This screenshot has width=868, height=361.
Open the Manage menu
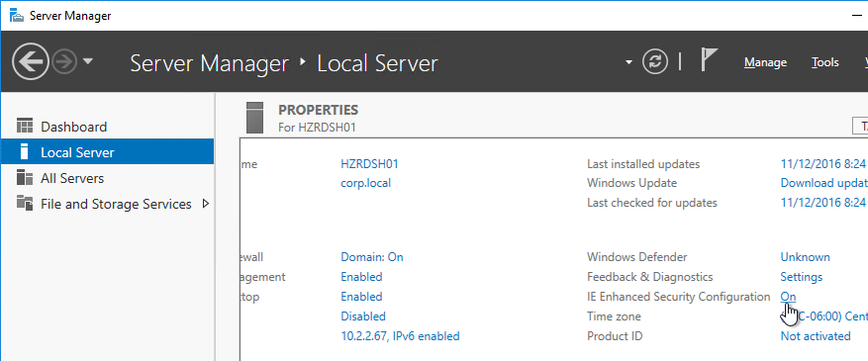[765, 62]
